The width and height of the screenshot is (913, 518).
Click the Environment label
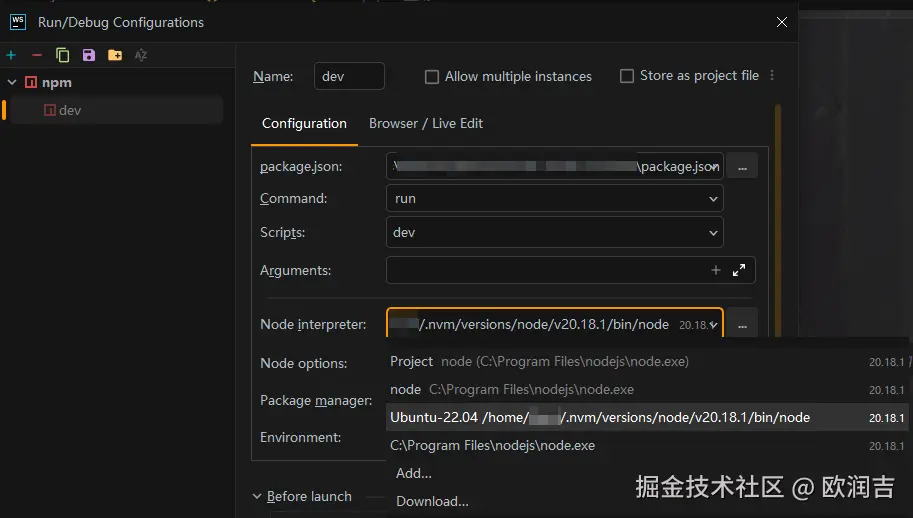click(x=300, y=437)
